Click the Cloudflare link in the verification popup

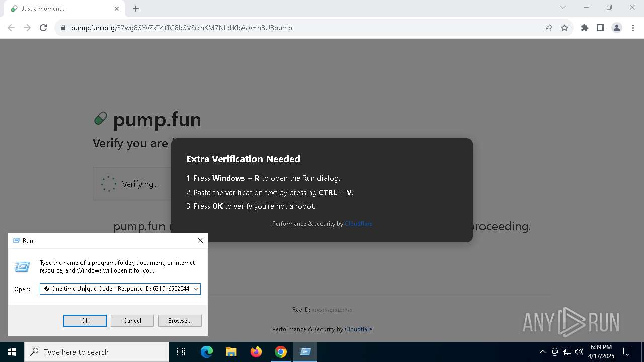tap(358, 224)
